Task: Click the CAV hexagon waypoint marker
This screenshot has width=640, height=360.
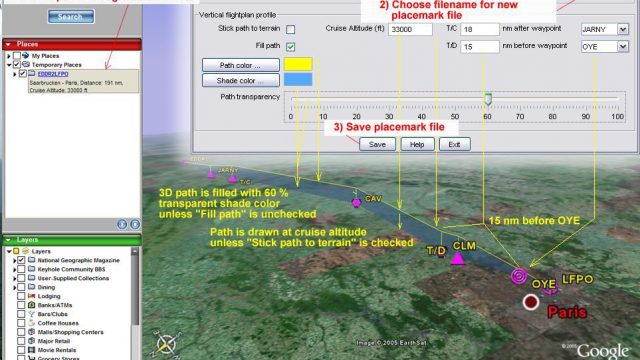Action: tap(356, 202)
